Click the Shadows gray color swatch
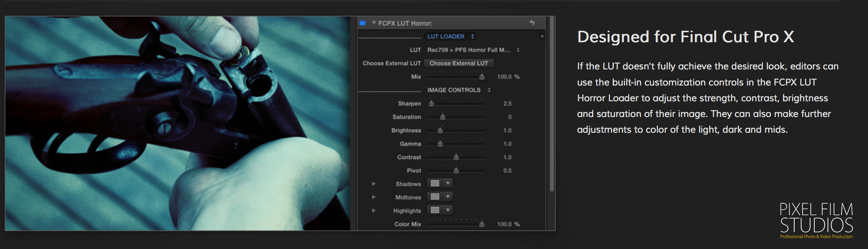The height and width of the screenshot is (249, 868). (x=435, y=183)
